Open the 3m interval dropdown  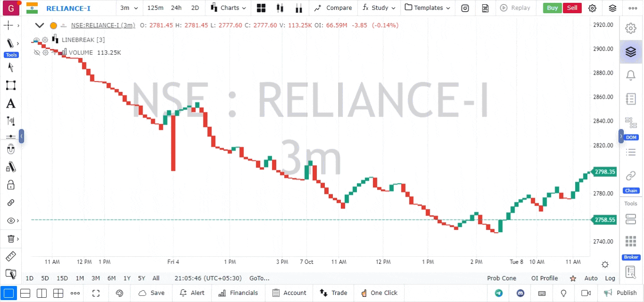pyautogui.click(x=129, y=8)
